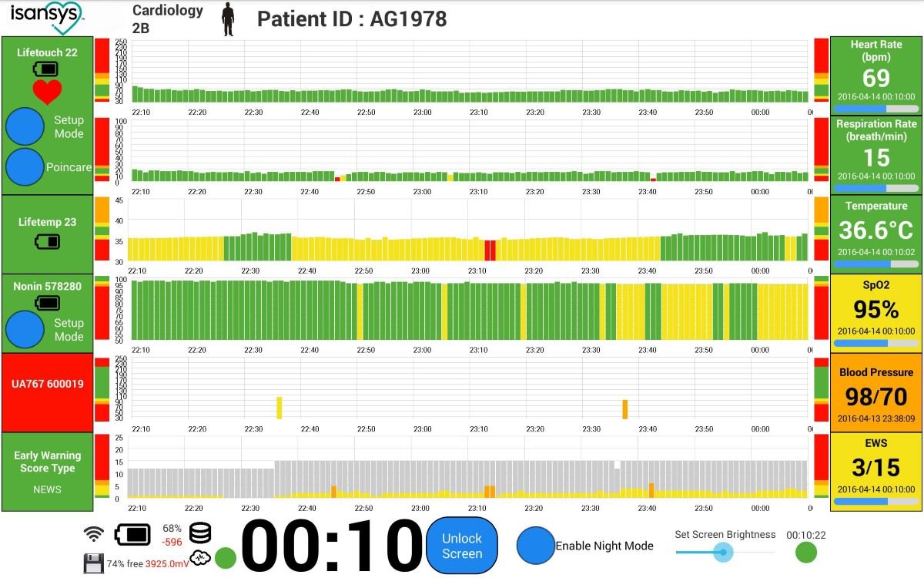Click the patient silhouette icon

tap(227, 19)
